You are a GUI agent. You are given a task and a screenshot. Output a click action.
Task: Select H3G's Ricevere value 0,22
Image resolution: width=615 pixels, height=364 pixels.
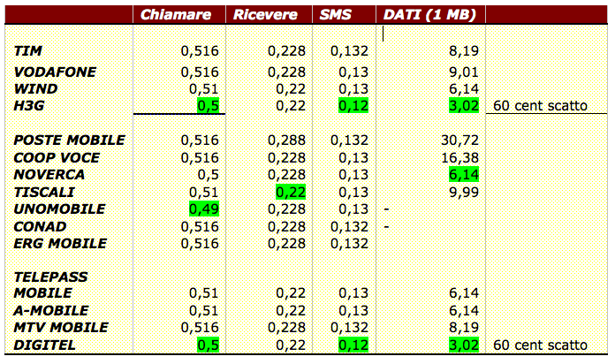pos(290,106)
